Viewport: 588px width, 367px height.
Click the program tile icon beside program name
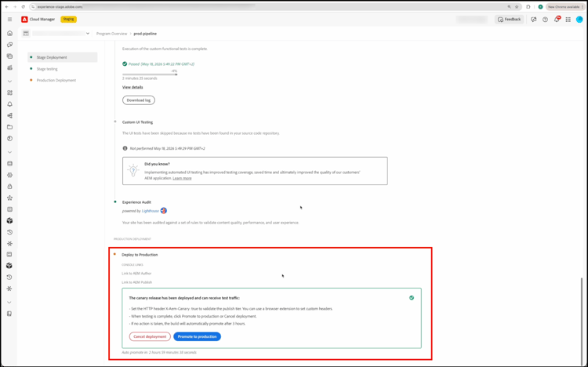[x=26, y=34]
